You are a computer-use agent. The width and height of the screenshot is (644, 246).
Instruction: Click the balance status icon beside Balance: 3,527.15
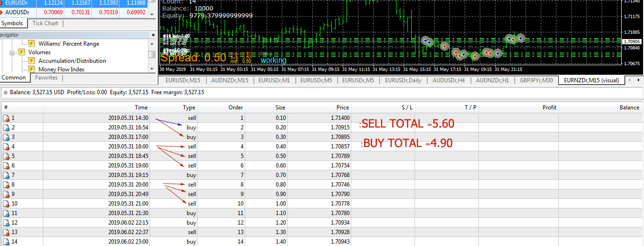[5, 92]
